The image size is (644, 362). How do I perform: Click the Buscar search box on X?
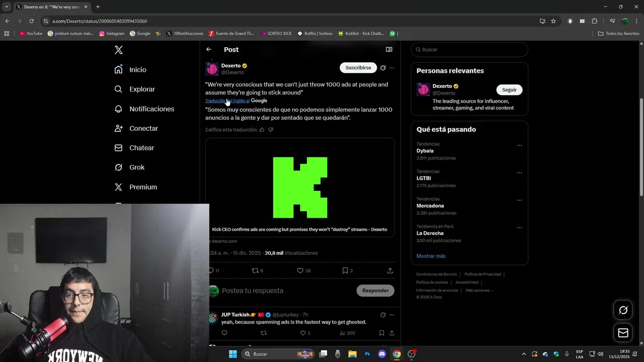[x=469, y=50]
